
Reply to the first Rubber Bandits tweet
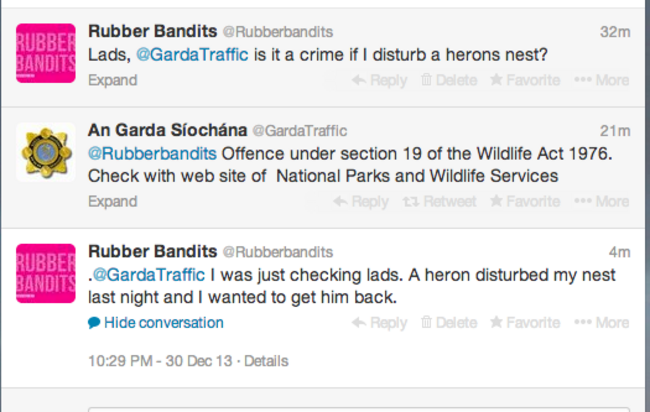point(379,80)
